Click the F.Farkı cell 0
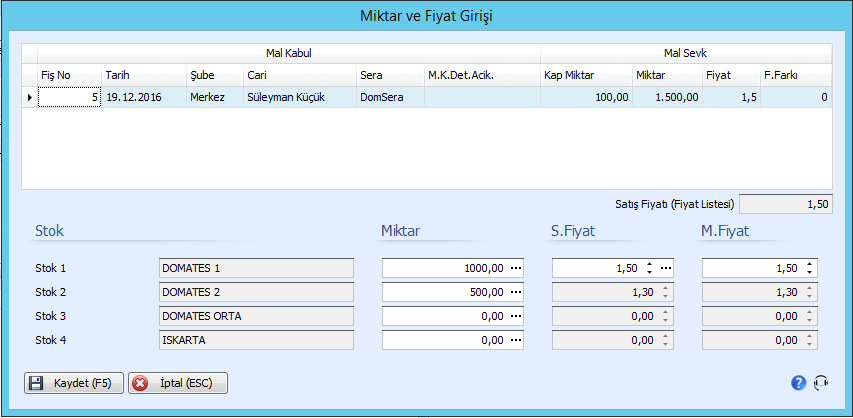 [796, 97]
